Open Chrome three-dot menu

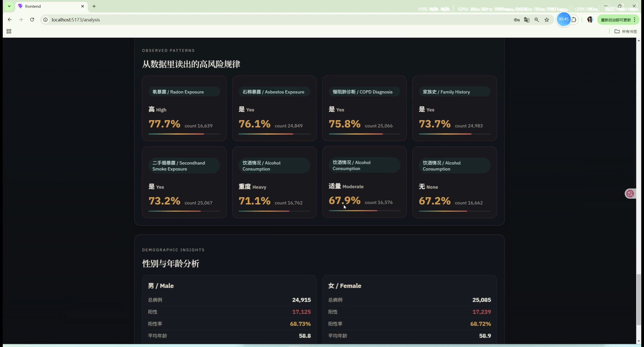click(x=635, y=20)
